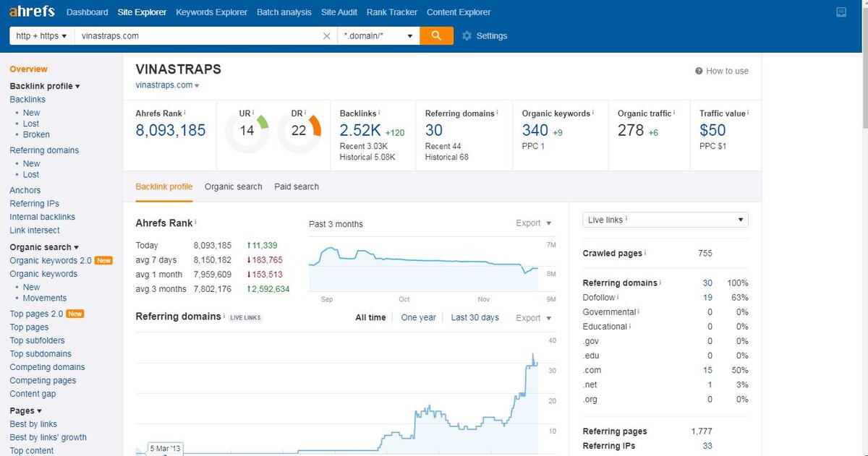The image size is (868, 456).
Task: Click the How to use question icon
Action: click(699, 71)
